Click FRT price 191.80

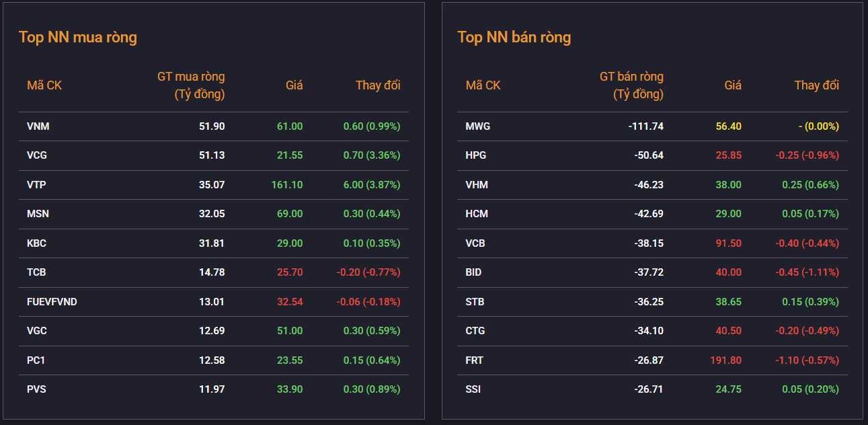pyautogui.click(x=726, y=360)
